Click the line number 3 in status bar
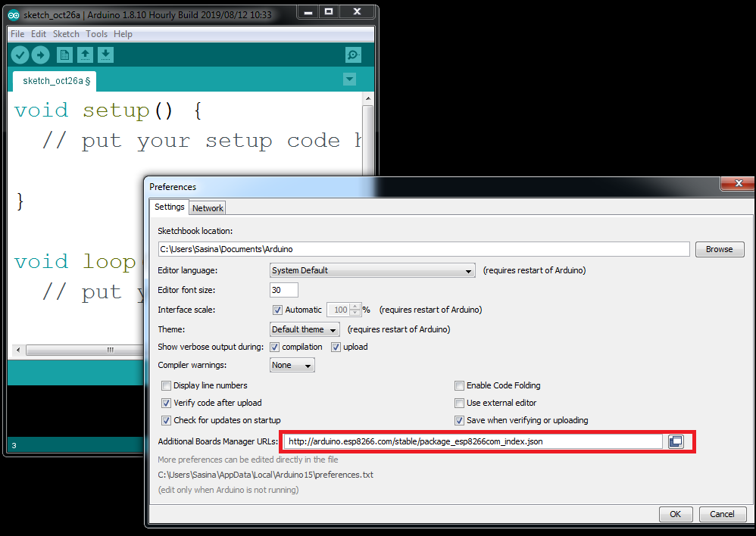Viewport: 756px width, 536px height. click(x=14, y=445)
